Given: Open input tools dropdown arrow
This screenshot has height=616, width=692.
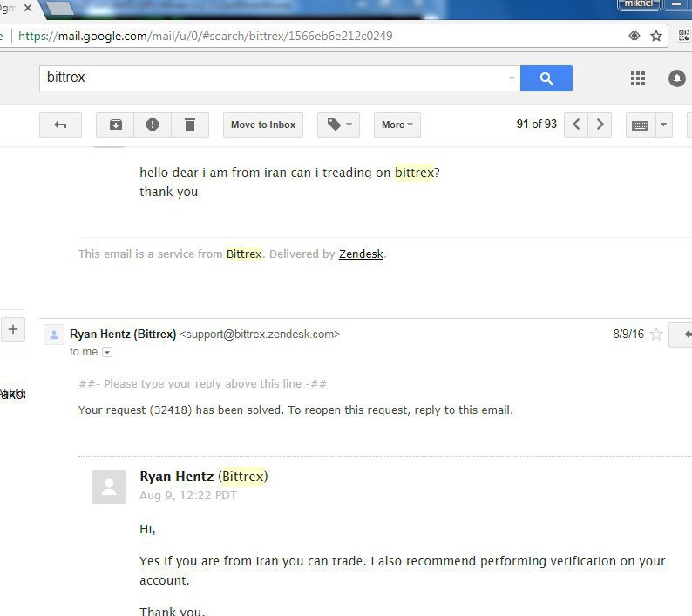Looking at the screenshot, I should tap(664, 125).
